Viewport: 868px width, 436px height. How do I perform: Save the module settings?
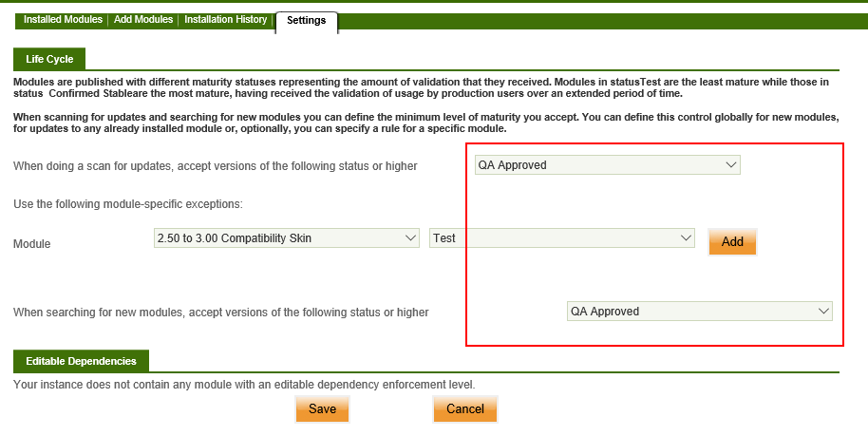click(322, 408)
